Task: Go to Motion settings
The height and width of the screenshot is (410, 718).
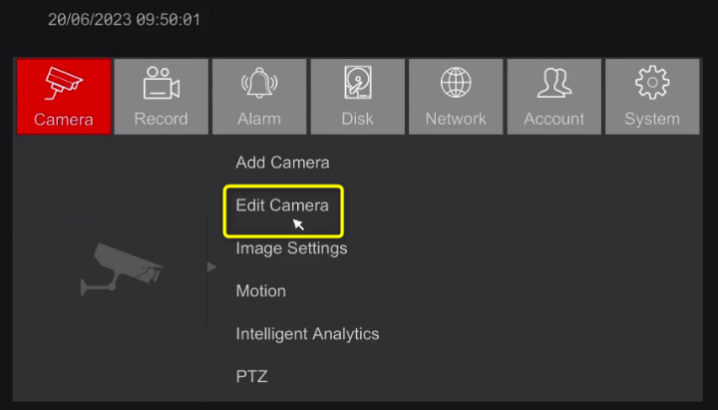Action: [x=260, y=291]
